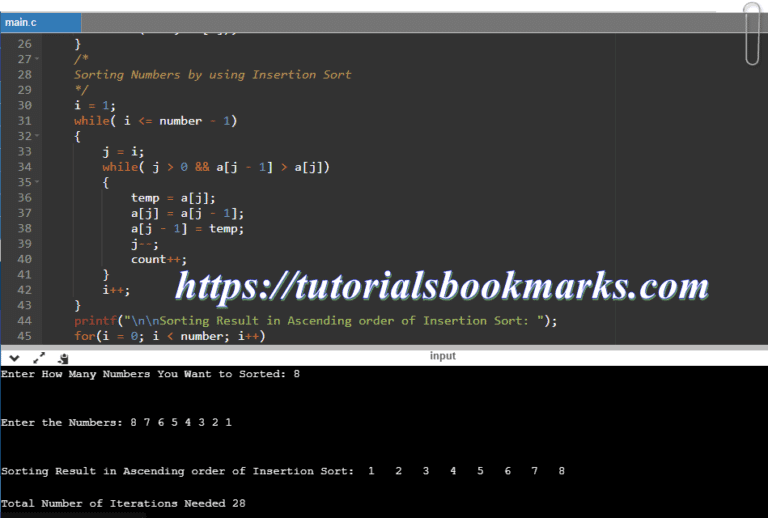768x518 pixels.
Task: Click line number 36 in the gutter
Action: tap(24, 198)
